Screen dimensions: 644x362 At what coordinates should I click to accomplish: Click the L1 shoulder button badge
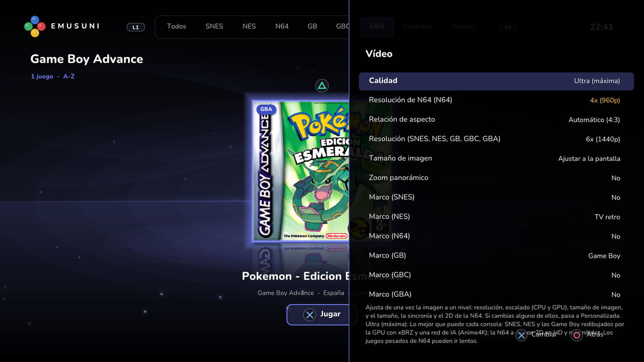pyautogui.click(x=136, y=27)
